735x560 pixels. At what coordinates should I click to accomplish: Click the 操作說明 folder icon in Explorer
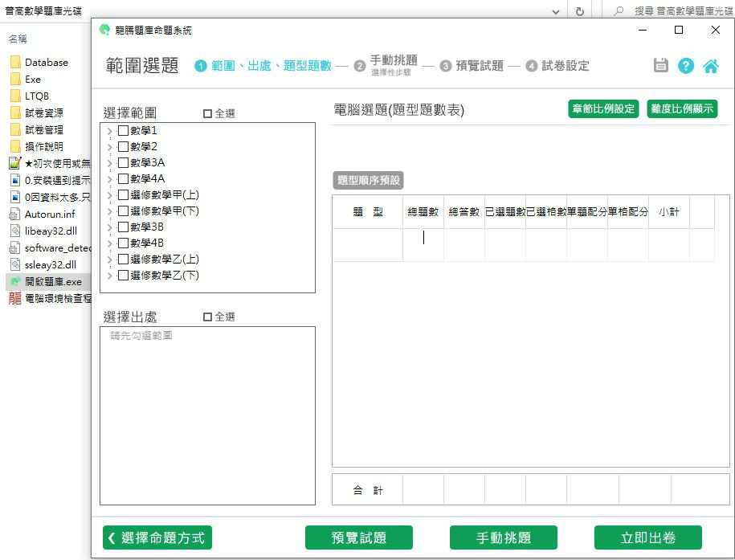(x=15, y=146)
